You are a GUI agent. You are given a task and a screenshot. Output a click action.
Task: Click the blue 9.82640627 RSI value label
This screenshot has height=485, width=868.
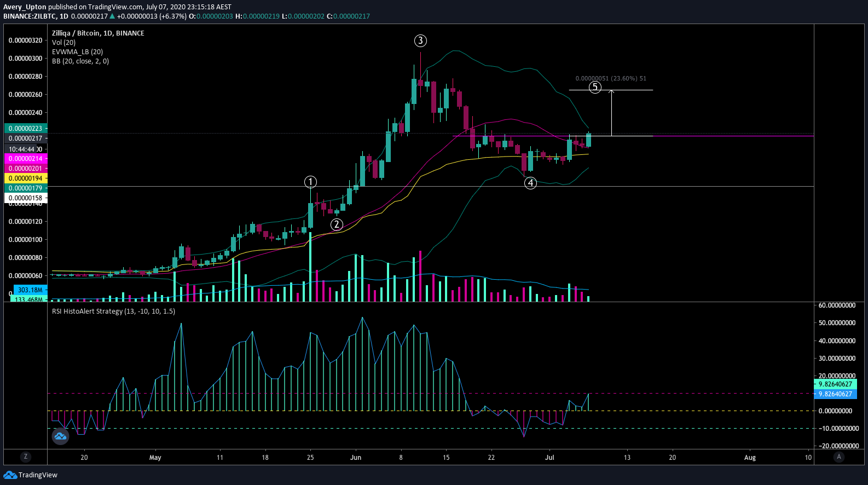pyautogui.click(x=835, y=394)
